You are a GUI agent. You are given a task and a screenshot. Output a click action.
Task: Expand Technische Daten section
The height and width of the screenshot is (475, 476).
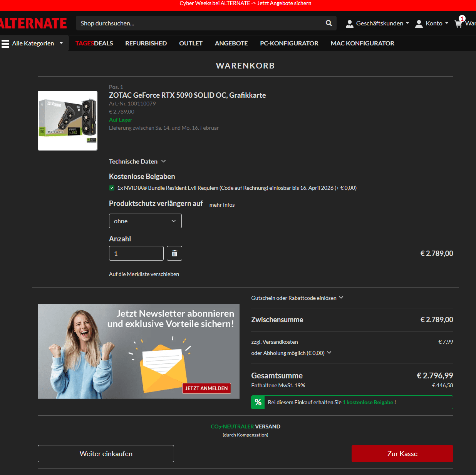point(137,161)
